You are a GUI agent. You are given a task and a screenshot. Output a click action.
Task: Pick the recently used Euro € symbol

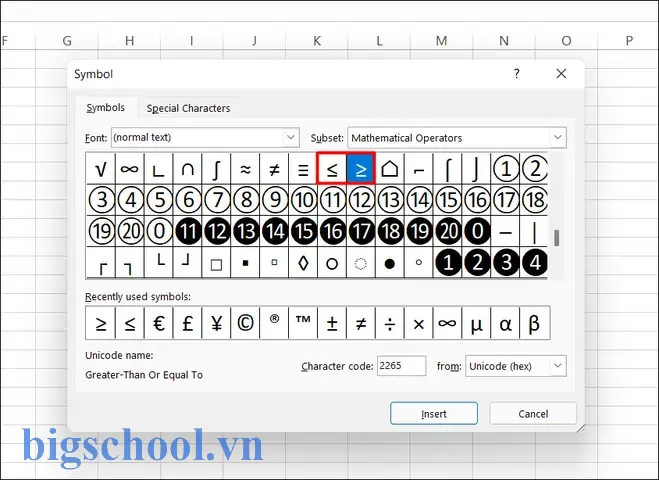[x=158, y=323]
